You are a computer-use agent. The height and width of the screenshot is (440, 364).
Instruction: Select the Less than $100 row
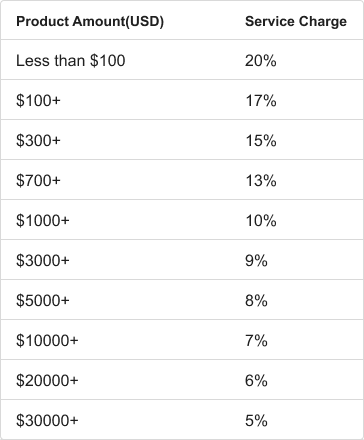(182, 60)
